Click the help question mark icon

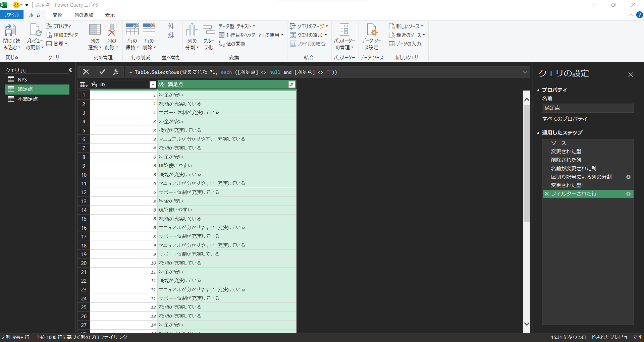pyautogui.click(x=640, y=15)
